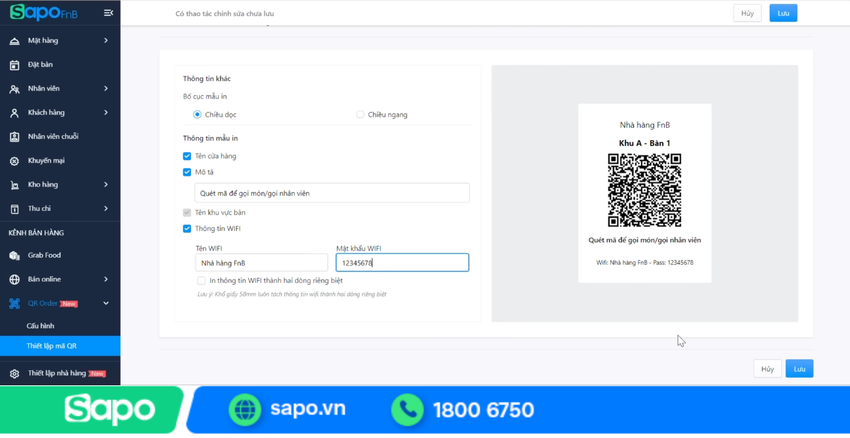Click the 58mm paper note text
Screen dimensions: 850x438
(x=292, y=294)
